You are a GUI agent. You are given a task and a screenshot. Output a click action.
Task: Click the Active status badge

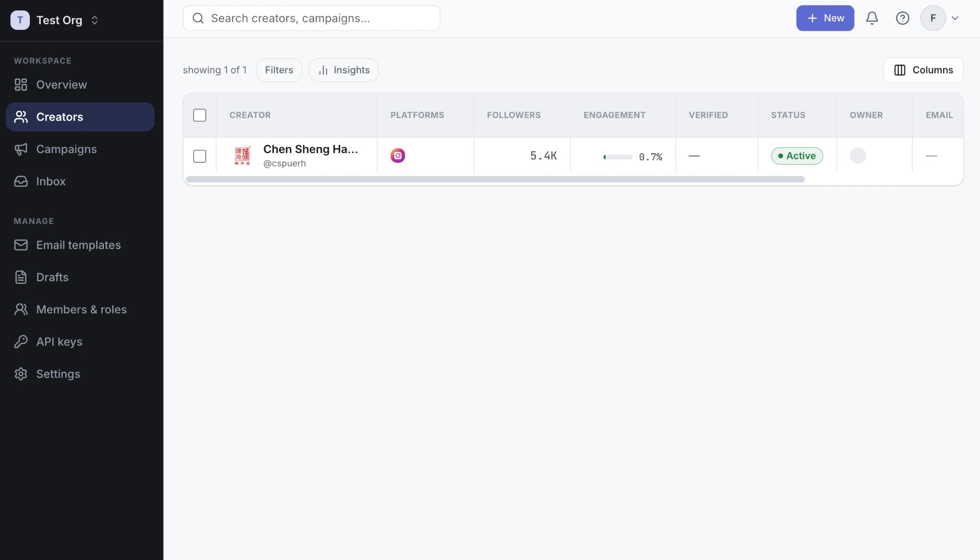point(797,156)
